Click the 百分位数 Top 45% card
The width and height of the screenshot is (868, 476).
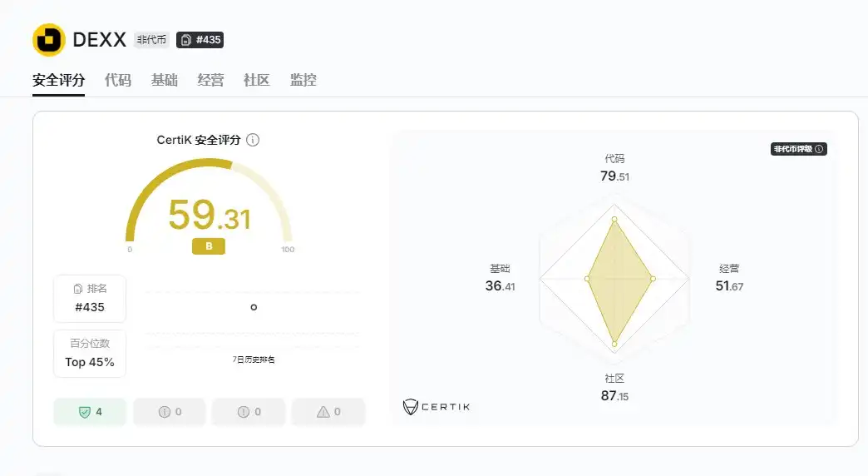tap(90, 354)
